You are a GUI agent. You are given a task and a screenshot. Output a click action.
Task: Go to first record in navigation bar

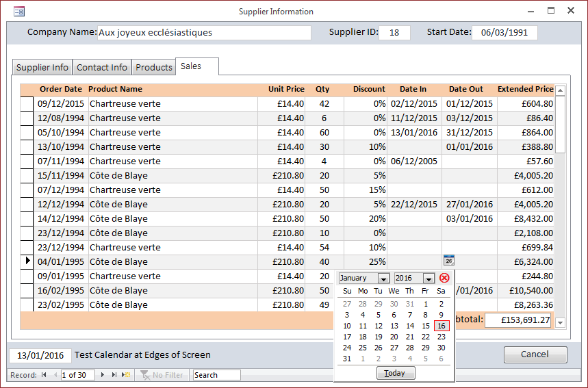point(44,375)
